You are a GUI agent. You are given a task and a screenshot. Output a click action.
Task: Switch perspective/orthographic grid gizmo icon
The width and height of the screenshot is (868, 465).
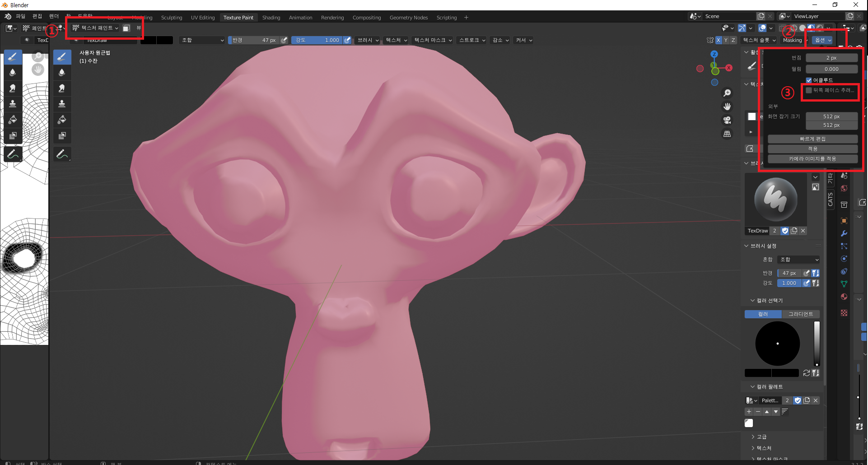click(x=727, y=134)
